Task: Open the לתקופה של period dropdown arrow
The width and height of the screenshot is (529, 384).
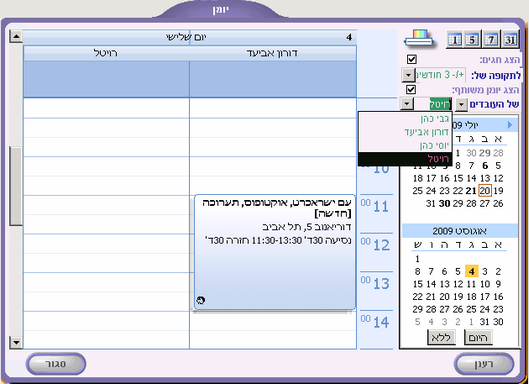Action: point(408,75)
